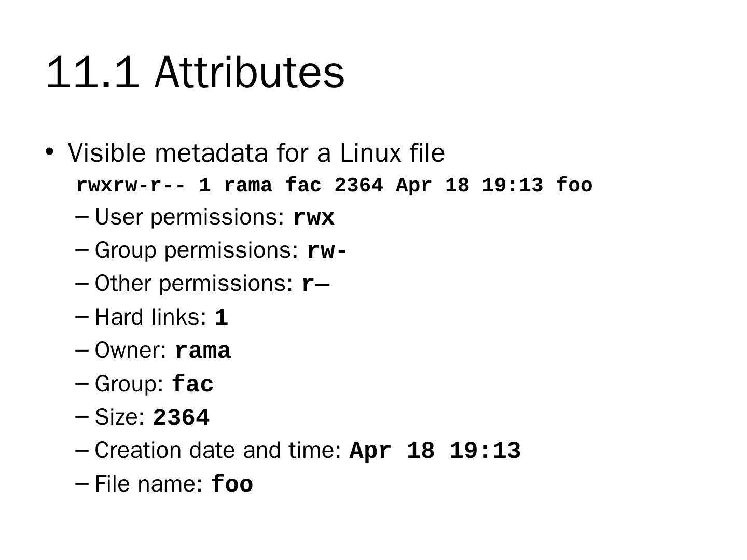Click the "Visible metadata for a Linux file" bullet text
747x560 pixels.
[x=256, y=153]
